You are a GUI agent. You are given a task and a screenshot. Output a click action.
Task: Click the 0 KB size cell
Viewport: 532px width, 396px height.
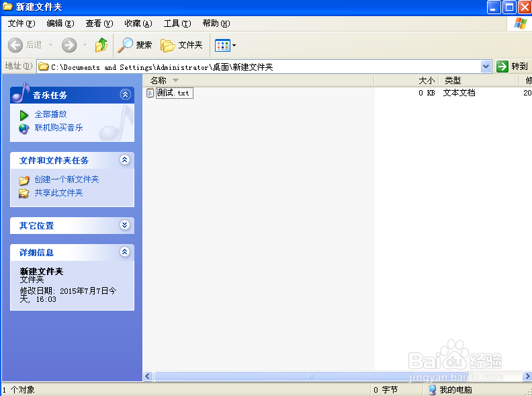427,93
